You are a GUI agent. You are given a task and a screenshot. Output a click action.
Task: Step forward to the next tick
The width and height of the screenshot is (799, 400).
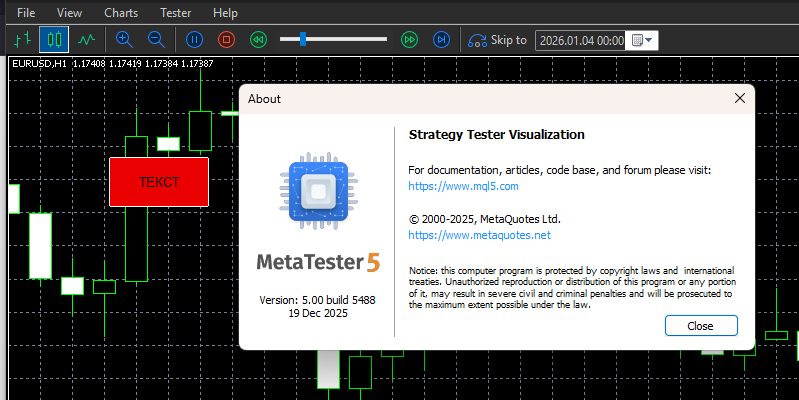click(441, 40)
